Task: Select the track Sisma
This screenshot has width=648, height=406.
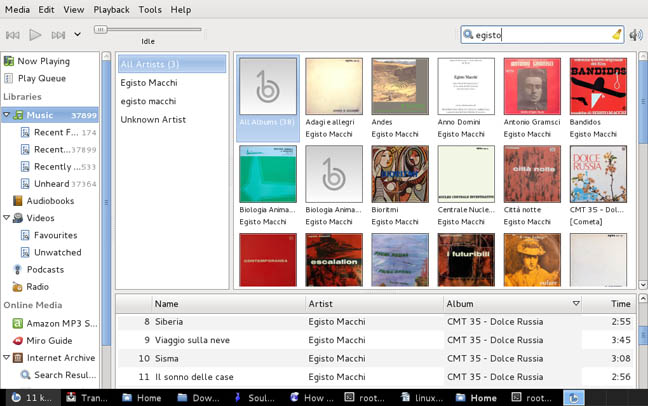Action: pos(375,358)
